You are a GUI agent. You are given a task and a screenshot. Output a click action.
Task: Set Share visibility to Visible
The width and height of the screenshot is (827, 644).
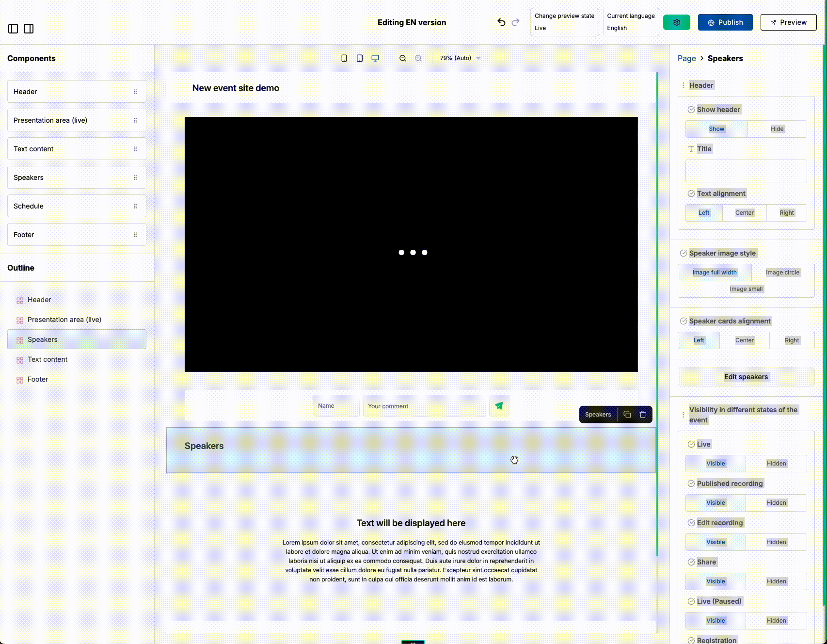pos(716,581)
